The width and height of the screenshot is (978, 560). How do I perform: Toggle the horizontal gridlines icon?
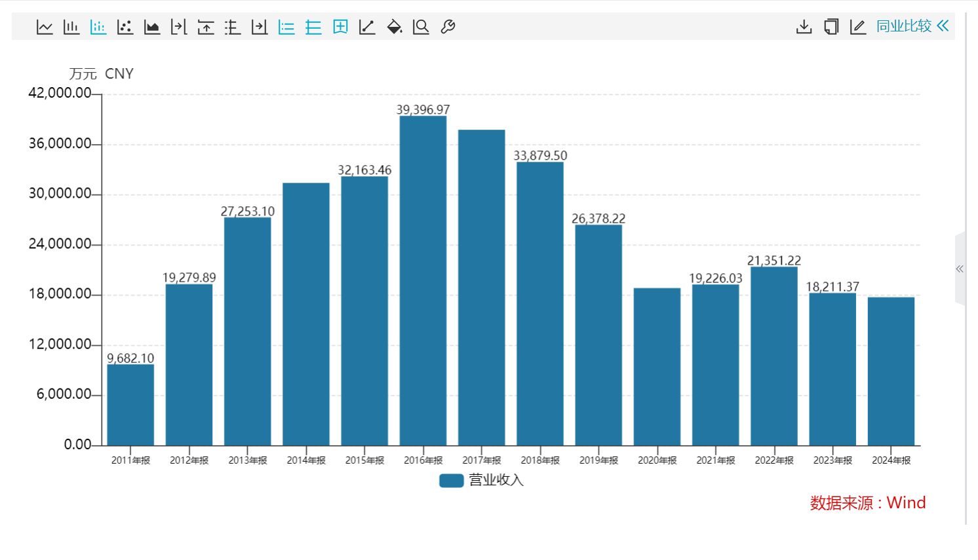click(313, 27)
